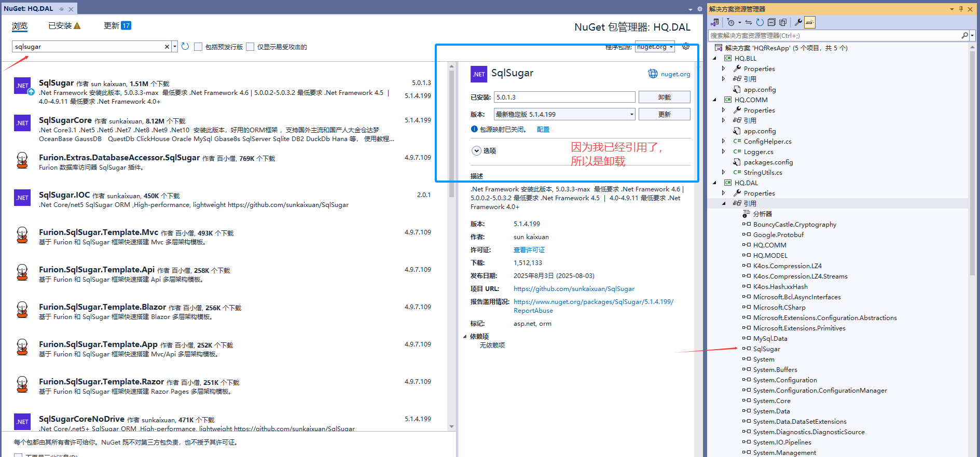Click the Furion.SqlSugar.Template.Mvc package icon
980x457 pixels.
(x=22, y=235)
